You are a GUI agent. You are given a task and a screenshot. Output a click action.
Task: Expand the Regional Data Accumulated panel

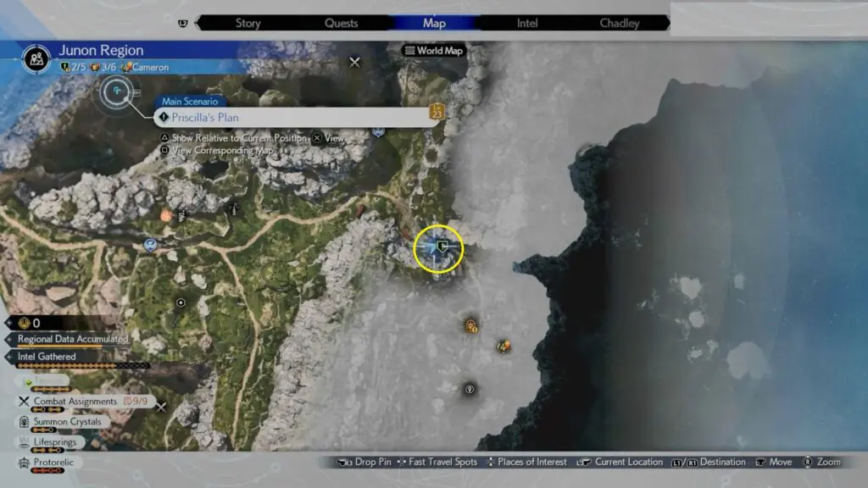point(73,339)
